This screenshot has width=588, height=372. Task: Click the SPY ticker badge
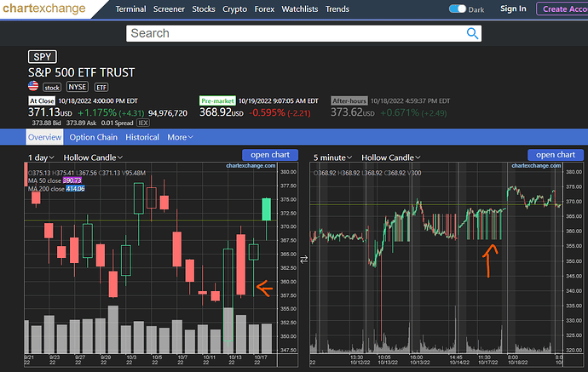(x=43, y=57)
